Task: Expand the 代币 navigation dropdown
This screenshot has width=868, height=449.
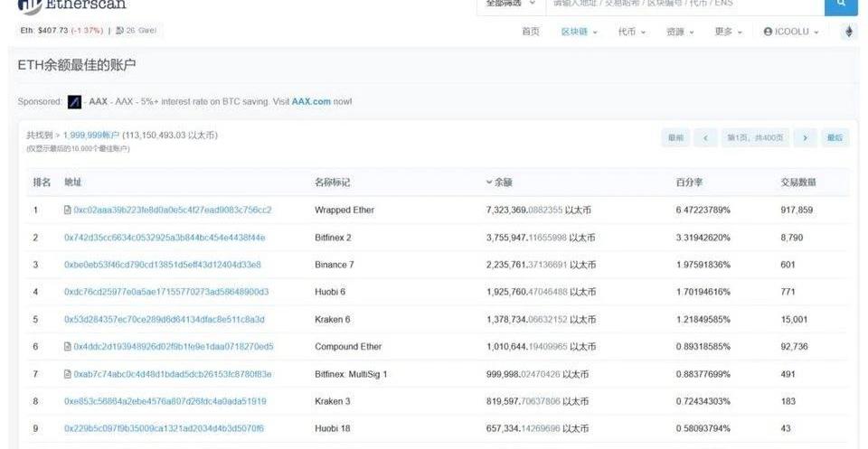Action: (632, 32)
